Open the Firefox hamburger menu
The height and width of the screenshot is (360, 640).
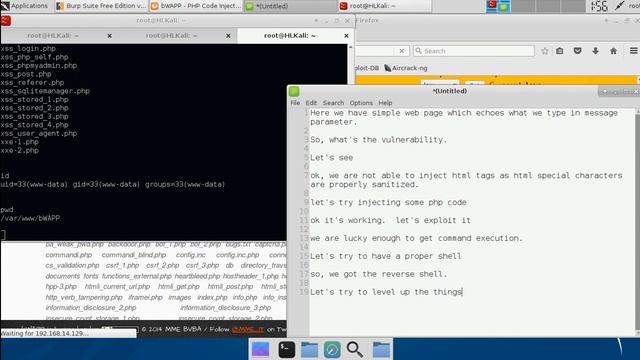(x=633, y=51)
